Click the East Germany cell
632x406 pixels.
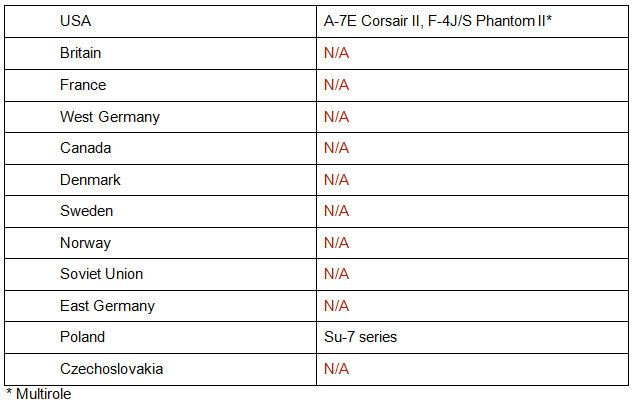[x=107, y=306]
